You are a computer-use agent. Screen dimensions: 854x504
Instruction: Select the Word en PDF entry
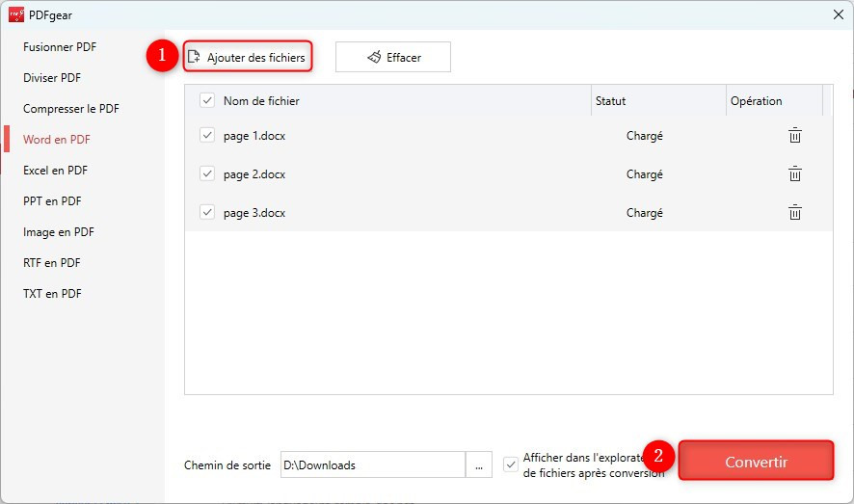(x=57, y=140)
